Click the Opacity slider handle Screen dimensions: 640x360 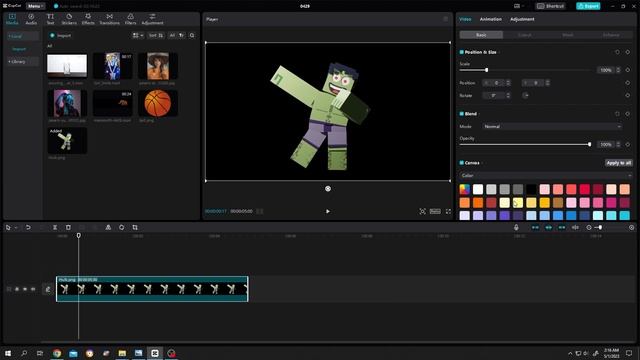(x=589, y=144)
